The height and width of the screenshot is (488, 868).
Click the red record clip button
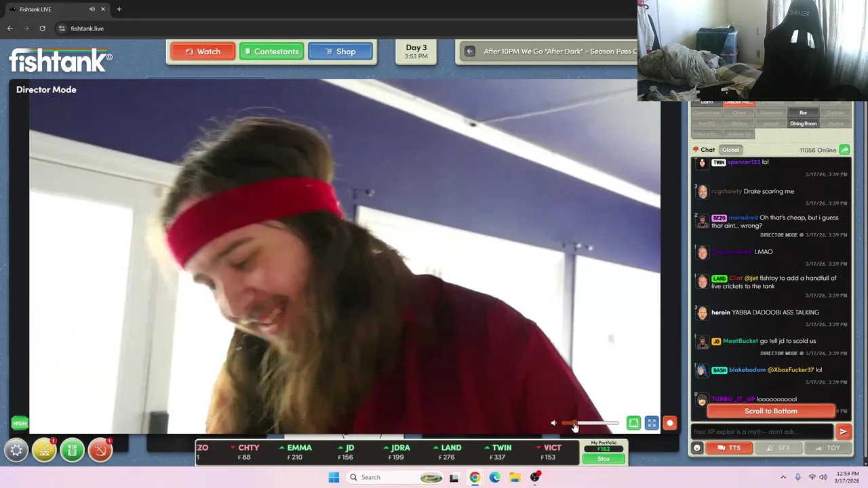coord(670,424)
